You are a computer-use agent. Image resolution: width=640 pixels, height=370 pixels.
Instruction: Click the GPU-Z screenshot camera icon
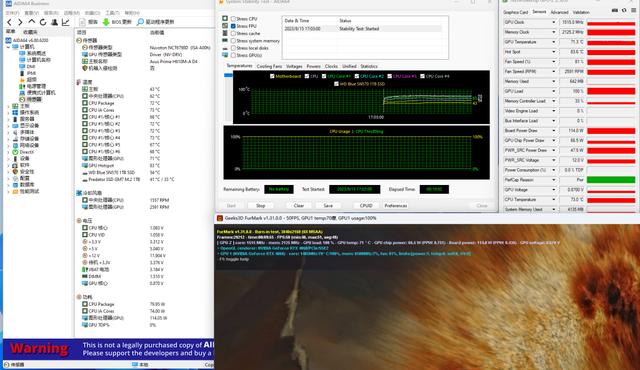pos(615,11)
